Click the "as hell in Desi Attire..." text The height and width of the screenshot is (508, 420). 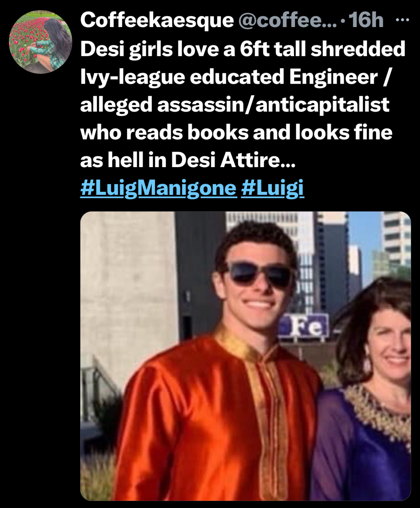[188, 160]
